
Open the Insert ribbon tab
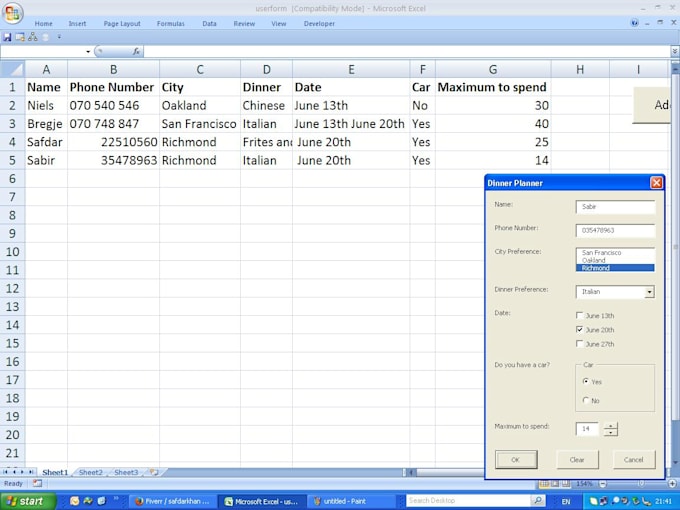[x=77, y=23]
